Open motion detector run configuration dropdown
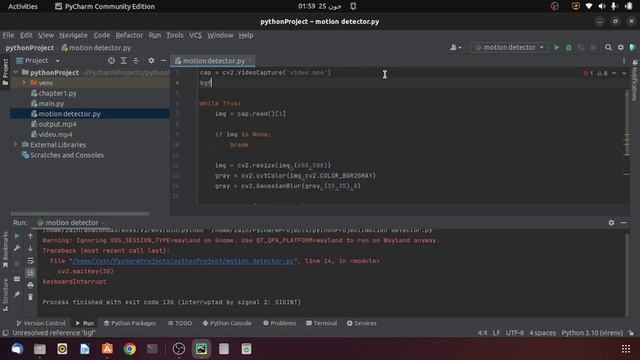 509,48
